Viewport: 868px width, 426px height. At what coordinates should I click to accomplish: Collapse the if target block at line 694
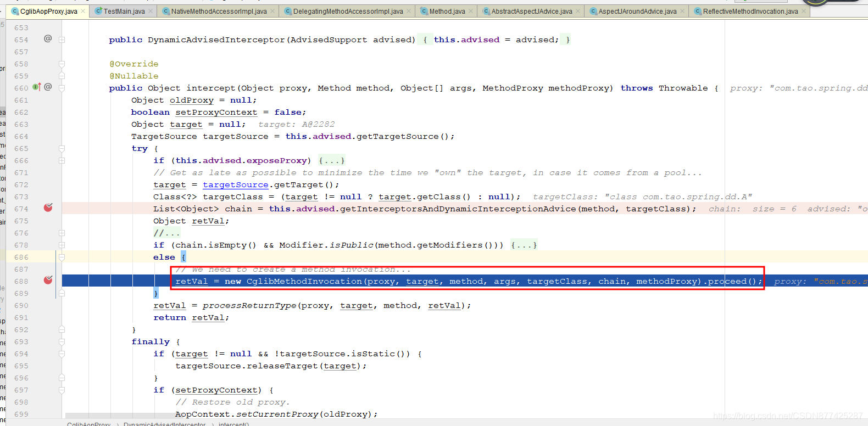(x=62, y=354)
